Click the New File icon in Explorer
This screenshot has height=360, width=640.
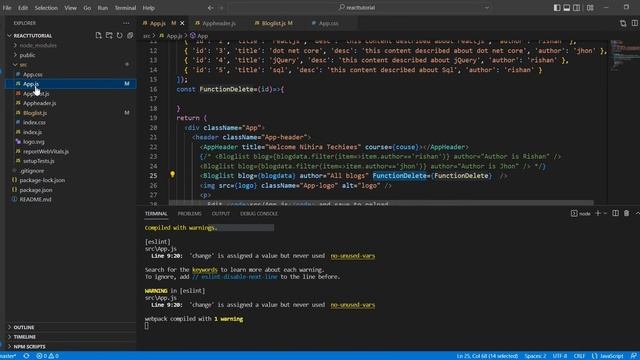[x=98, y=36]
